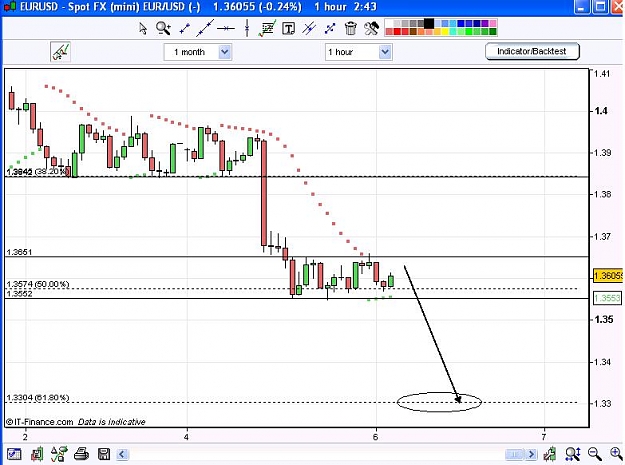Save the chart with floppy disk icon
The height and width of the screenshot is (465, 625).
[104, 453]
